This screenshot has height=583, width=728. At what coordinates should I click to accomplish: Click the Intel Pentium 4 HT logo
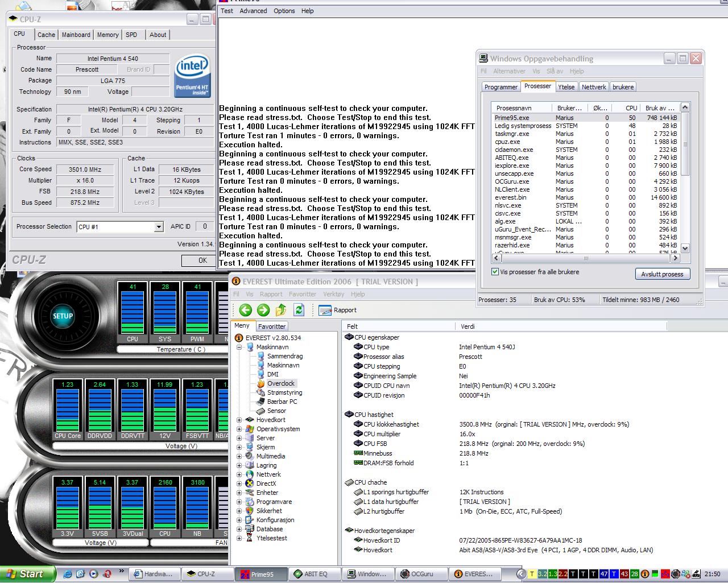(193, 76)
